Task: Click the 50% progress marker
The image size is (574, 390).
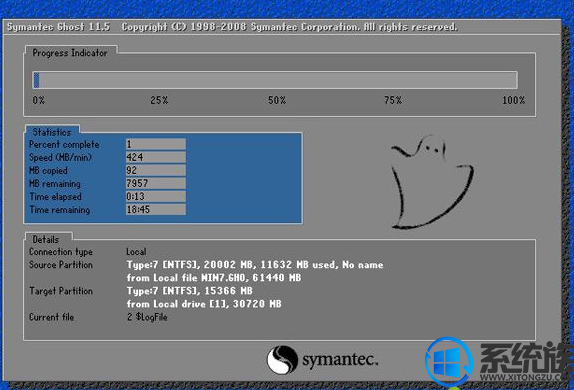Action: 277,100
